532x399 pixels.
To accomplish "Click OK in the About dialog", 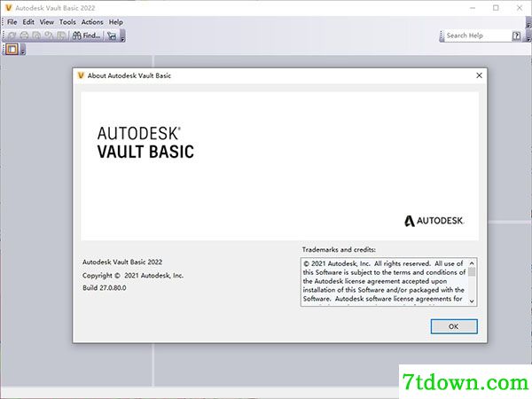I will point(454,326).
